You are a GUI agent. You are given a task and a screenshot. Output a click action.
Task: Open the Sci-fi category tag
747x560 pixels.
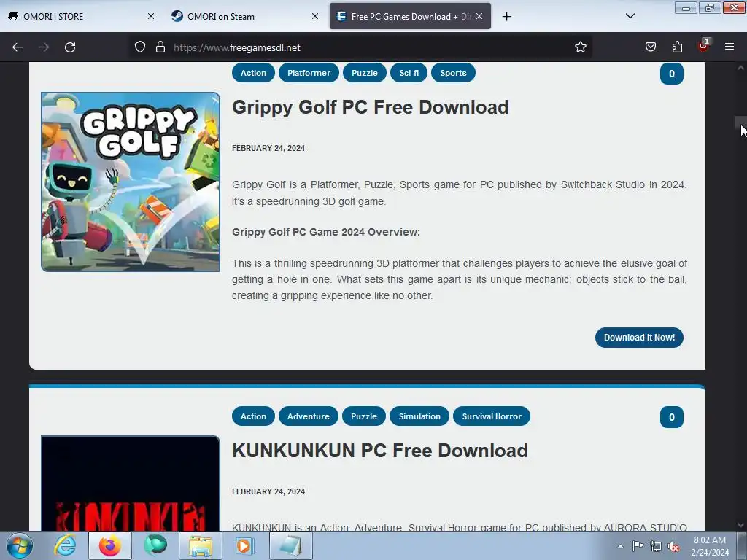[x=409, y=73]
